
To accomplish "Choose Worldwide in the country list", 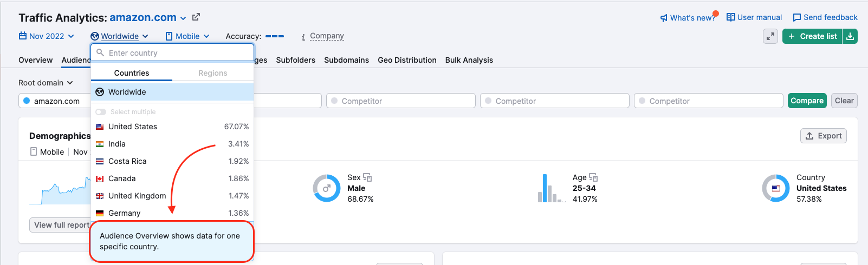I will (172, 92).
